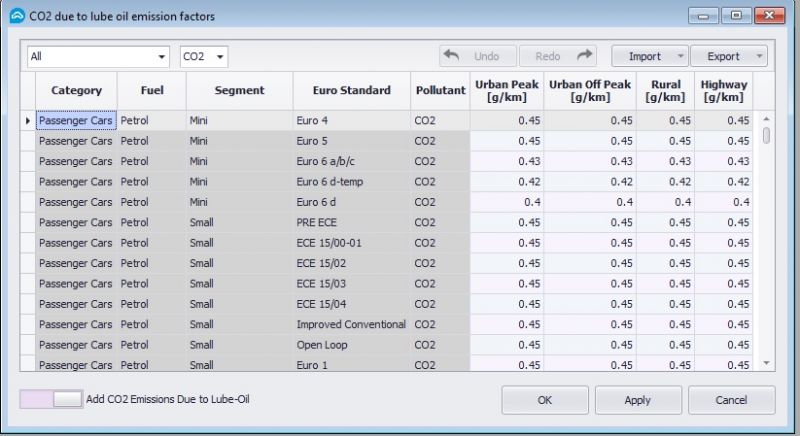Screen dimensions: 800x436
Task: Click Rural value 0.45 in Improved Conventional row
Action: click(666, 325)
